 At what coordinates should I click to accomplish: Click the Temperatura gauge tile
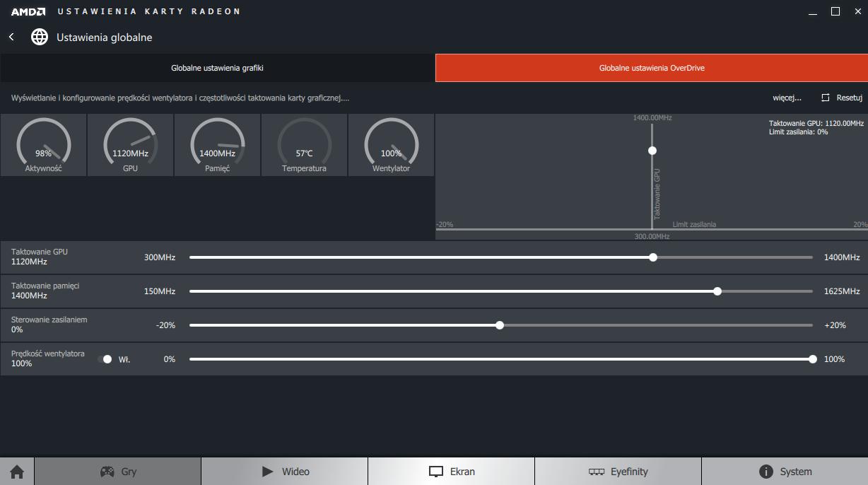point(304,145)
